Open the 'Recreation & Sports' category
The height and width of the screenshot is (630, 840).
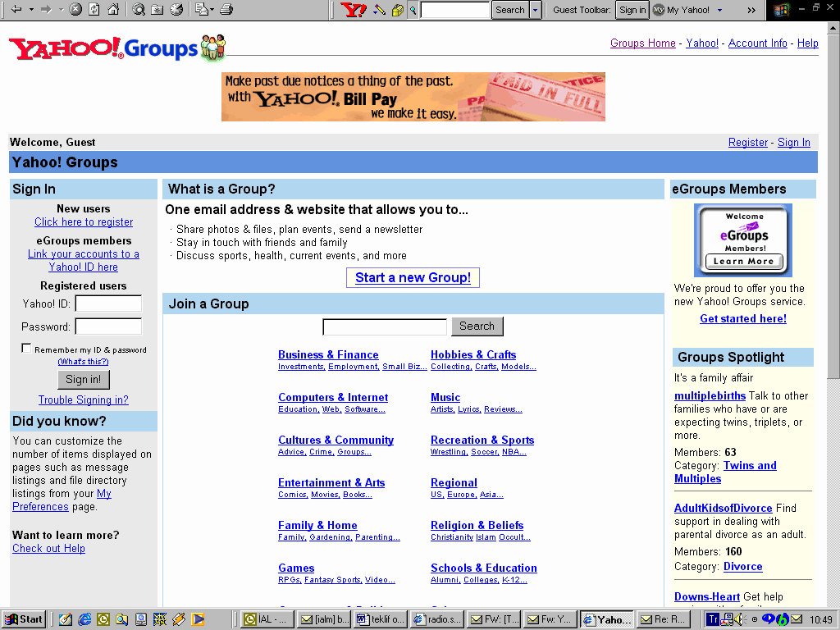click(x=482, y=440)
